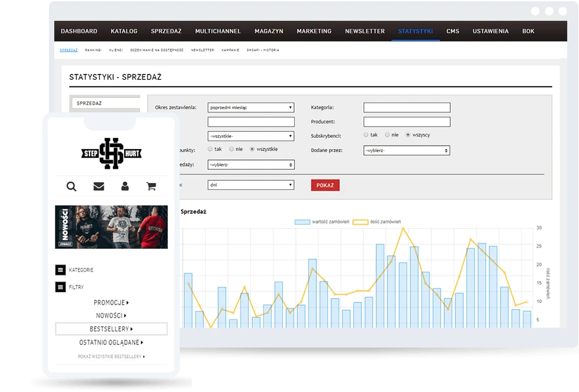Toggle 'wartość zamówień' blue legend swatch
Viewport: 579px width, 392px height.
coord(302,222)
